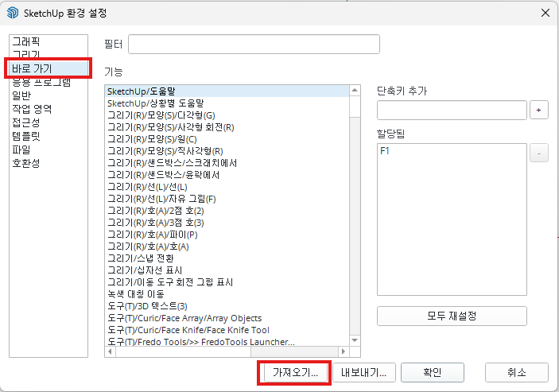Select SketchUp/상황별 도움말 entry
Screen dimensions: 559x392
[x=227, y=103]
